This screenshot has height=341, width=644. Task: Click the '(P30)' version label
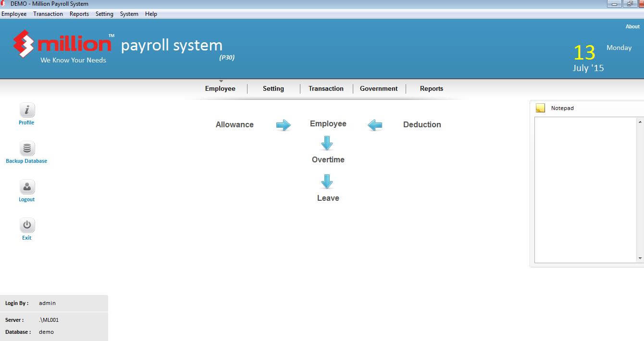227,58
